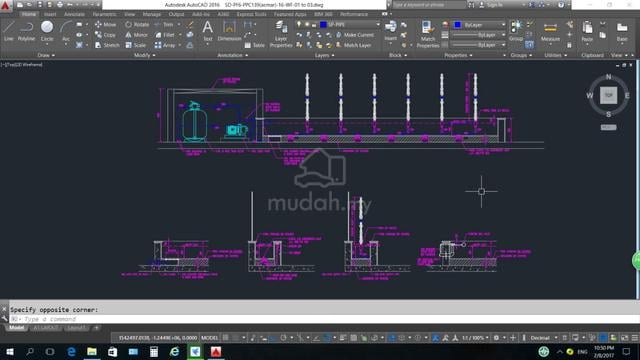The width and height of the screenshot is (640, 360).
Task: Select the Text annotation tool
Action: pyautogui.click(x=207, y=31)
